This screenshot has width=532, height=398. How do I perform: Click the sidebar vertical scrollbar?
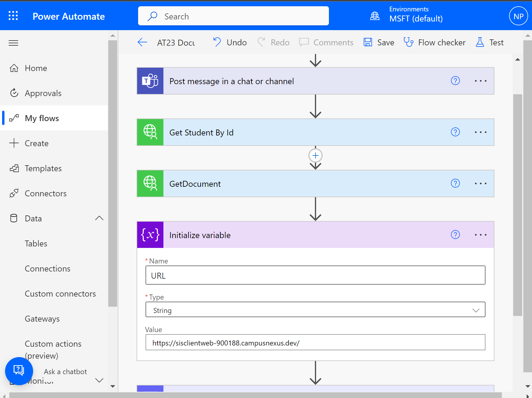113,173
